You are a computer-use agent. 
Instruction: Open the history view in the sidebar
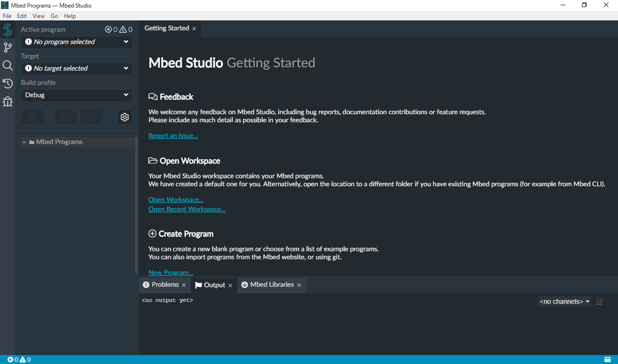pyautogui.click(x=8, y=83)
